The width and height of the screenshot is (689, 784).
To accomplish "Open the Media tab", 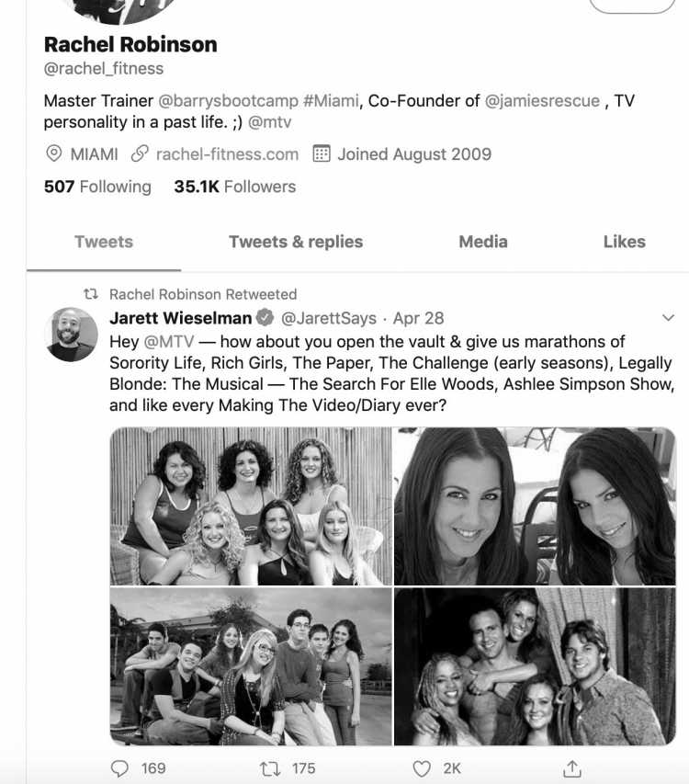I will point(483,242).
